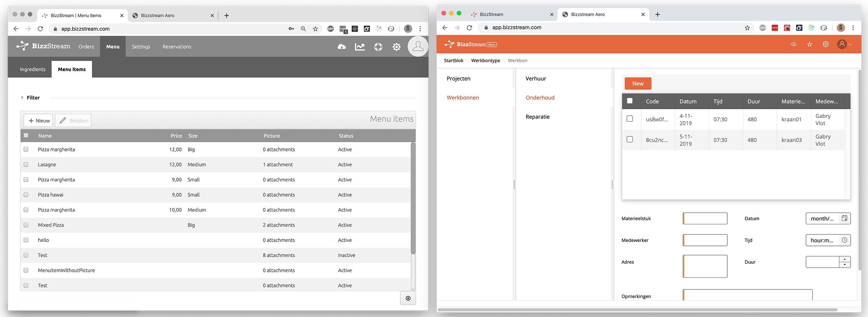The image size is (868, 317).
Task: Click the menu items table vertical scrollbar
Action: click(413, 198)
